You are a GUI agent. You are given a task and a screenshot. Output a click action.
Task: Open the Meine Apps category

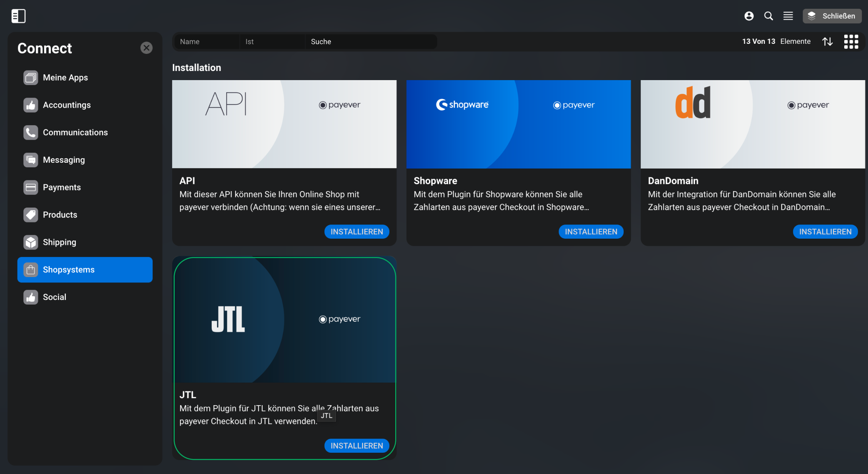point(85,78)
